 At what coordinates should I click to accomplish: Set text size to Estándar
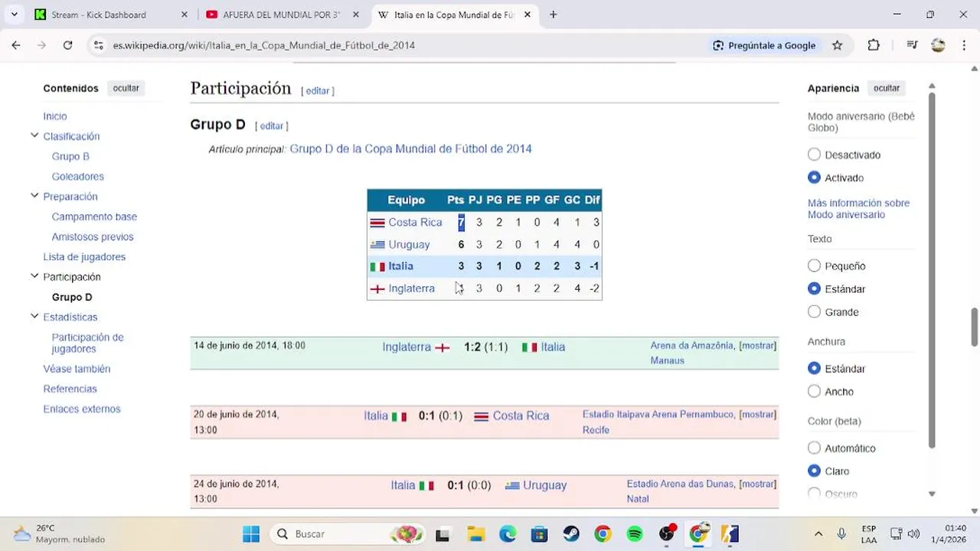pos(814,289)
